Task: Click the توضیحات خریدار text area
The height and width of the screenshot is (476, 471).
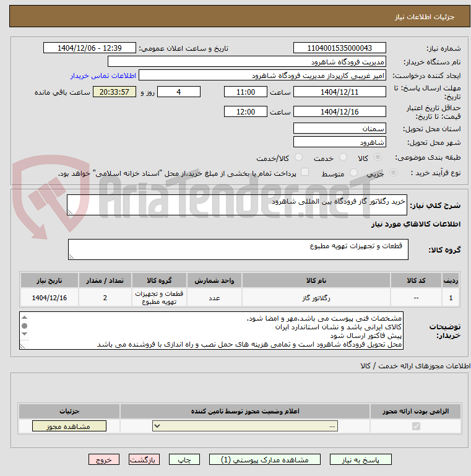Action: click(211, 331)
